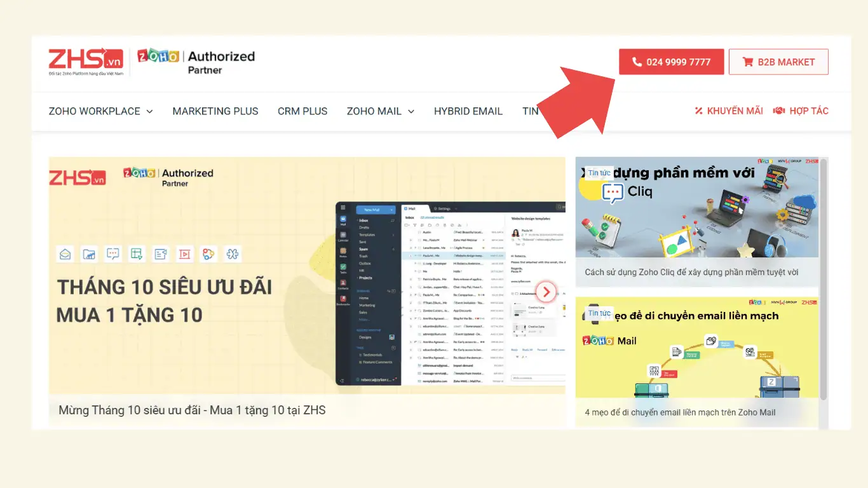Click the green spreadsheet icon in the banner row
This screenshot has width=868, height=488.
[137, 254]
